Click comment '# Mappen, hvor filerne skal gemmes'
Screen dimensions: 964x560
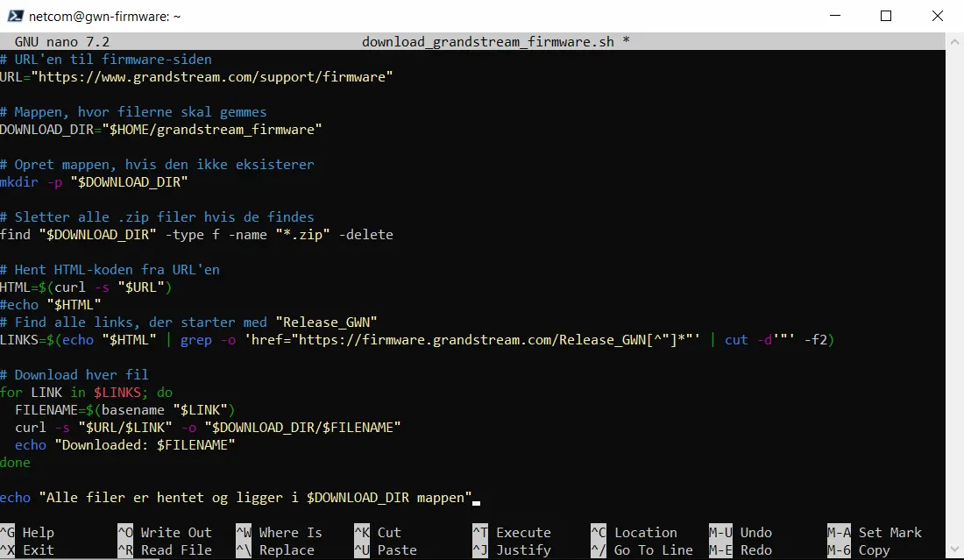pos(133,112)
